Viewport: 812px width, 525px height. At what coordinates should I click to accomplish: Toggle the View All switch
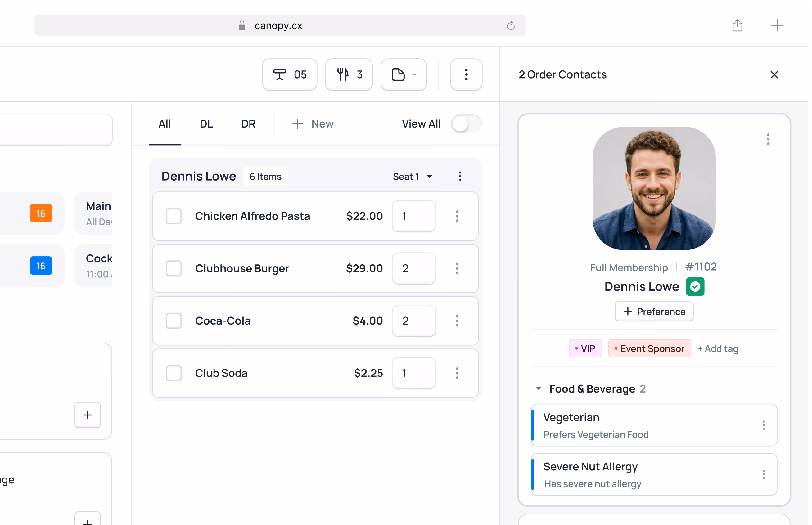click(466, 124)
